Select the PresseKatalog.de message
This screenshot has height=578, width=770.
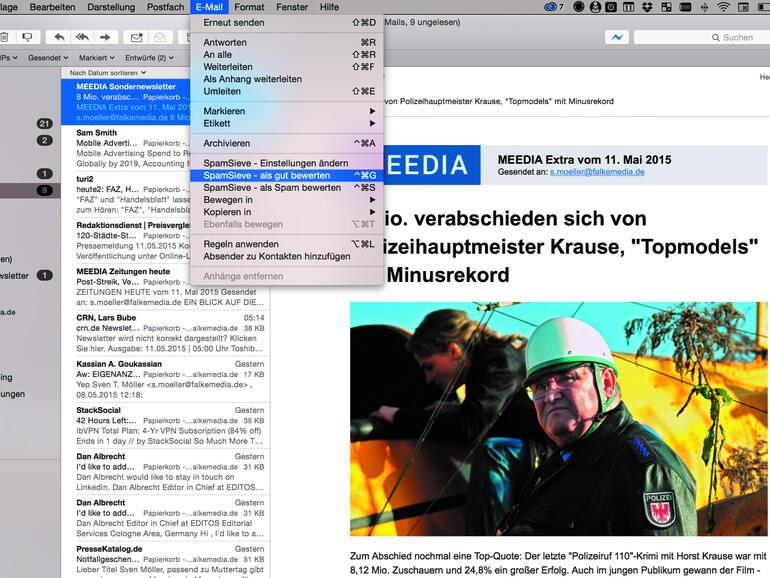[x=165, y=561]
